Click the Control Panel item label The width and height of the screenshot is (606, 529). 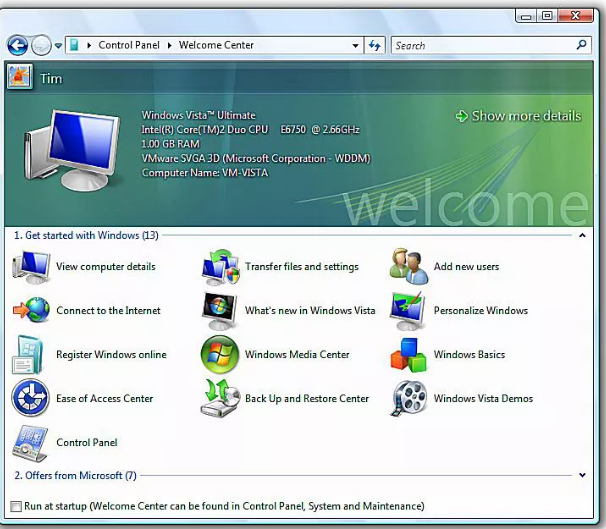87,442
